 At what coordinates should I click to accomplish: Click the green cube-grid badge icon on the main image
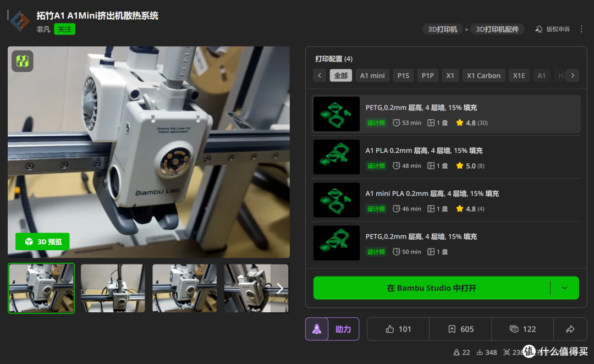[x=23, y=61]
